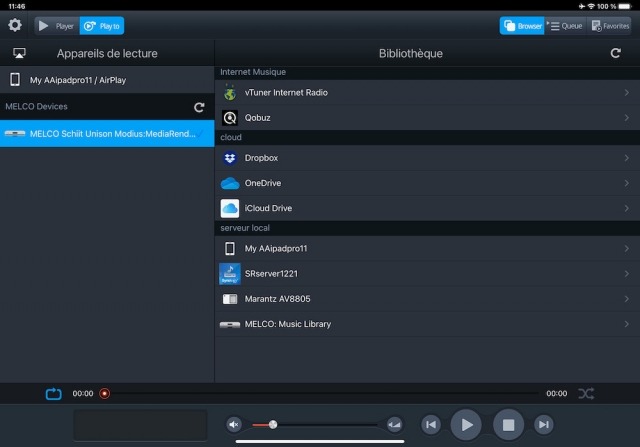Image resolution: width=640 pixels, height=447 pixels.
Task: Toggle repeat mode
Action: pyautogui.click(x=53, y=394)
